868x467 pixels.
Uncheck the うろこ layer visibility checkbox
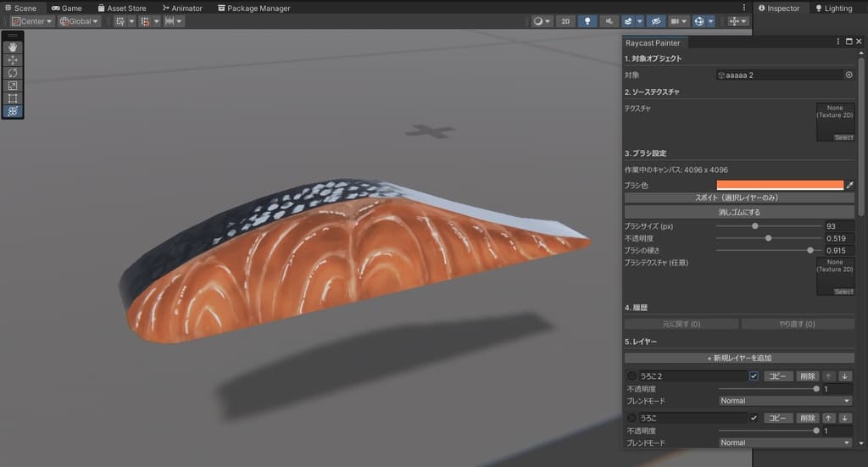[x=754, y=419]
